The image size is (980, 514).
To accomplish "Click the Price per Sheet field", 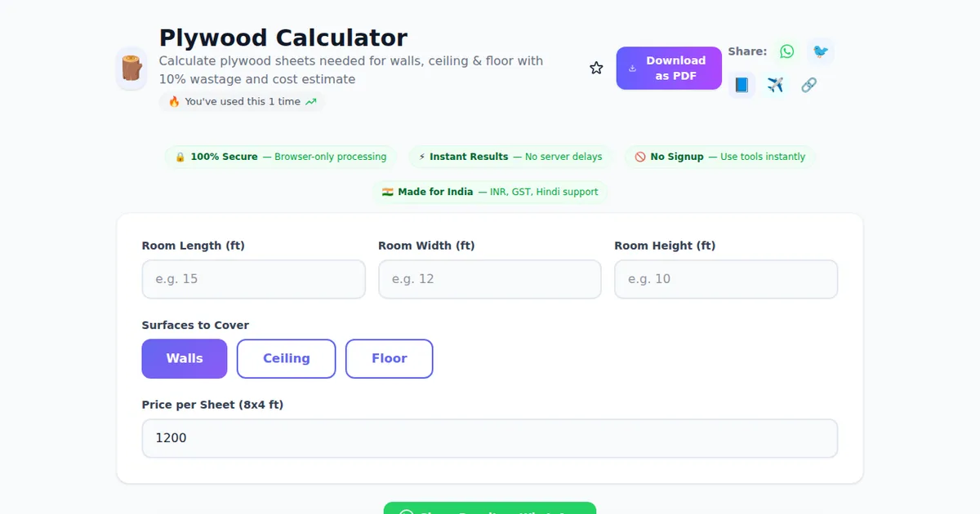I will click(x=489, y=438).
